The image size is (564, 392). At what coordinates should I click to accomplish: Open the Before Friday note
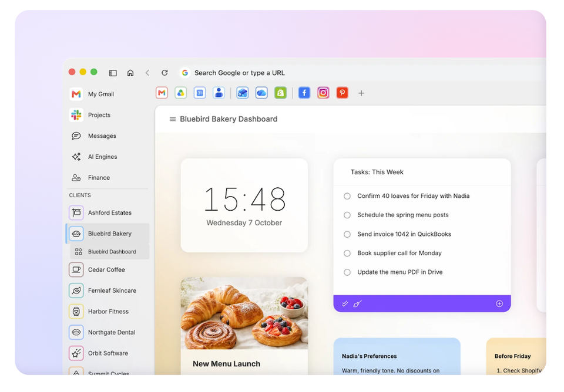(516, 356)
